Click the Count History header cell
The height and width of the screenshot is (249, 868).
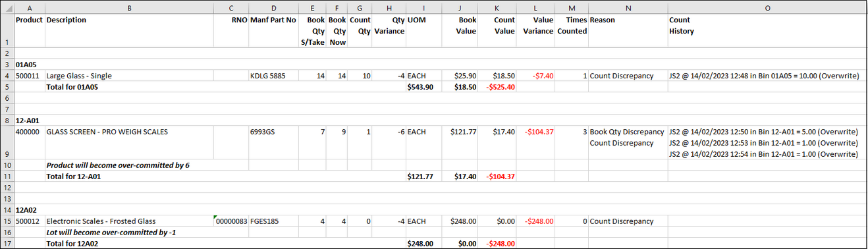click(x=767, y=31)
